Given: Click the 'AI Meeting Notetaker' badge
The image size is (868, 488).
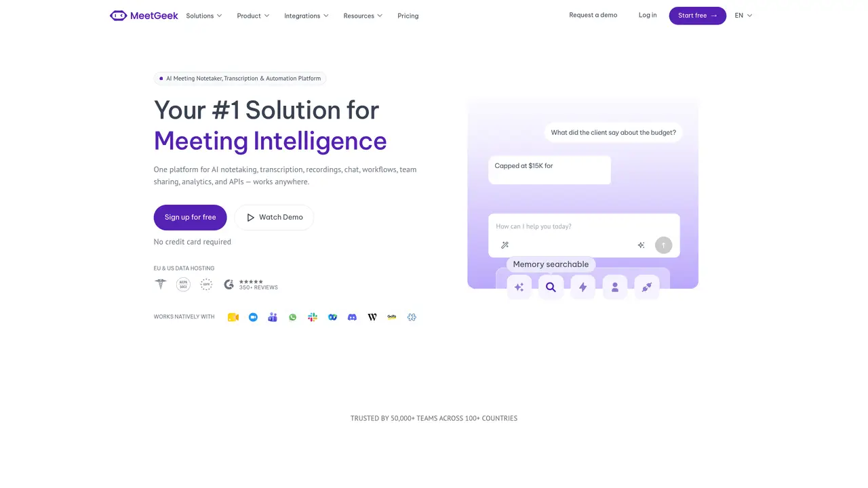Looking at the screenshot, I should coord(240,79).
